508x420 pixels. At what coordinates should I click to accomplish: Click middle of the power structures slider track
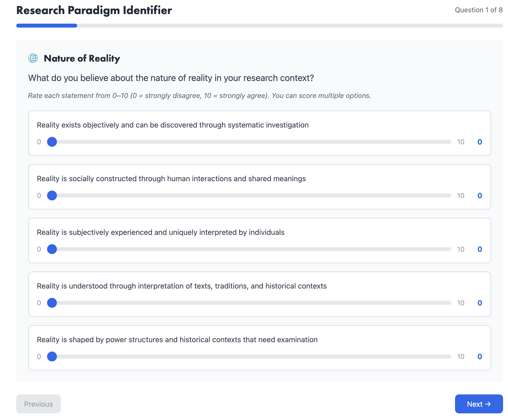coord(249,356)
